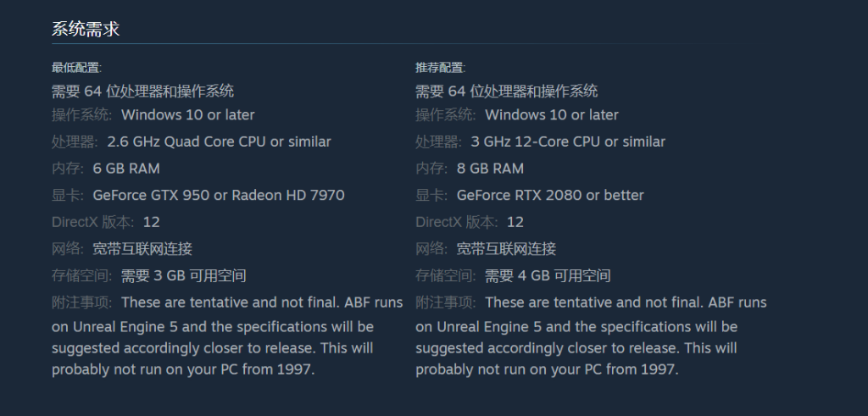This screenshot has width=868, height=416.
Task: Select the 推荐配置 label
Action: tap(440, 68)
